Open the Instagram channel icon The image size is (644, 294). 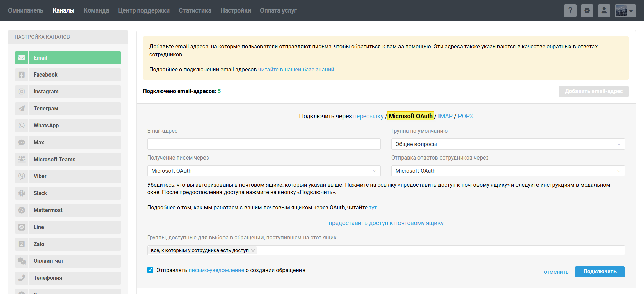[x=22, y=92]
